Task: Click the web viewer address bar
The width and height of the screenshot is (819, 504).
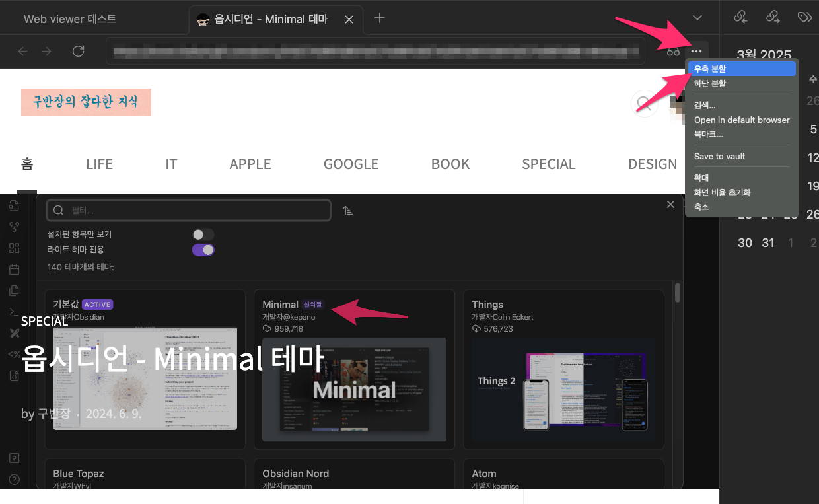Action: [x=375, y=51]
